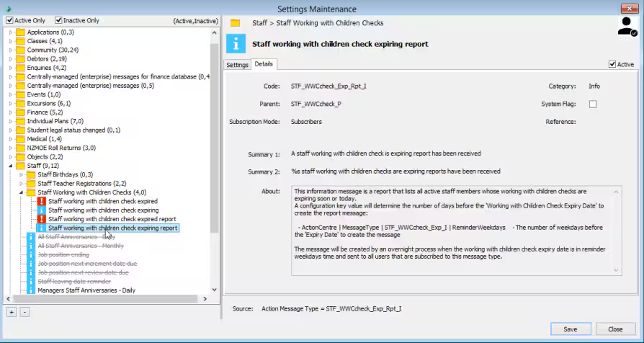Switch to the Settings tab
Image resolution: width=644 pixels, height=343 pixels.
238,65
